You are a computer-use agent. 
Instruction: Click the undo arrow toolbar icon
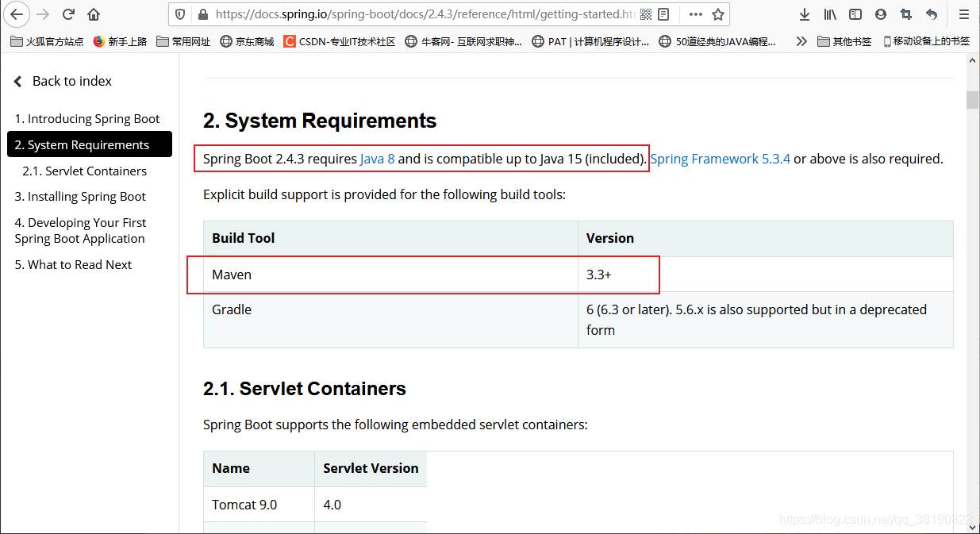[x=932, y=14]
